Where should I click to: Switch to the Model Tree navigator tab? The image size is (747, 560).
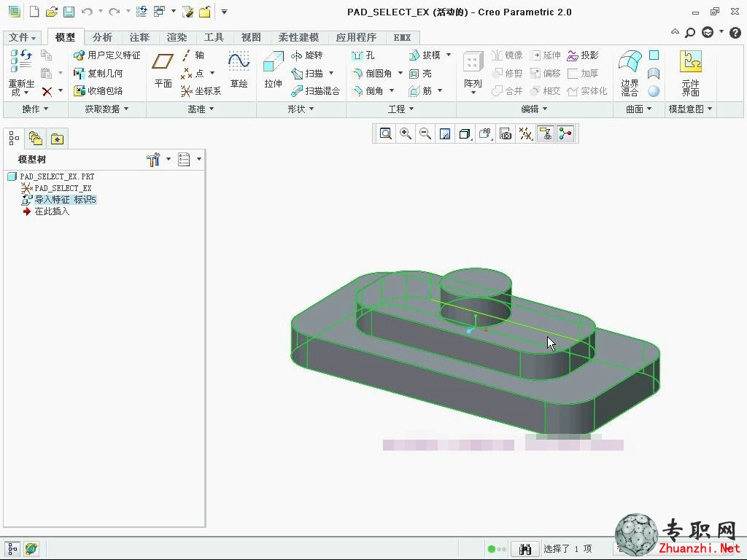(x=14, y=139)
